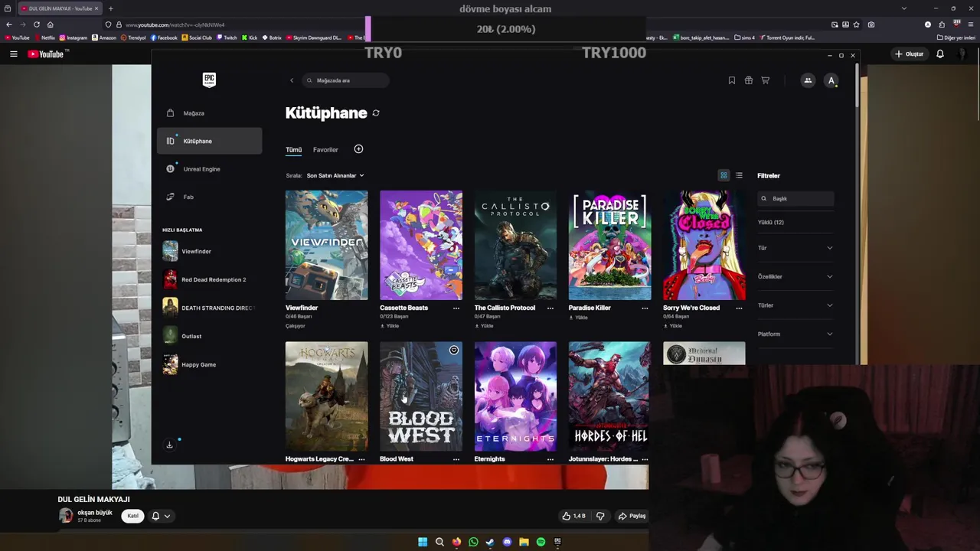The width and height of the screenshot is (980, 551).
Task: Dislike the YouTube video
Action: [600, 516]
